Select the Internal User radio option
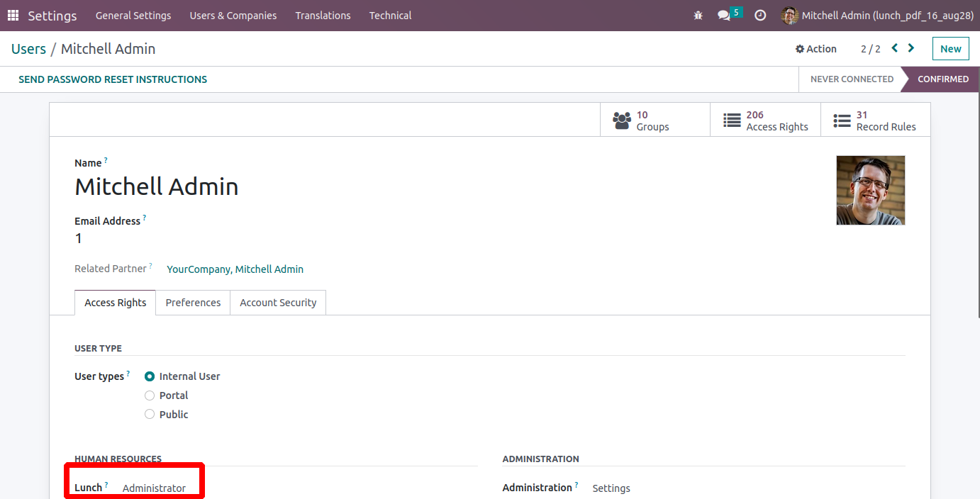The height and width of the screenshot is (499, 980). 150,376
